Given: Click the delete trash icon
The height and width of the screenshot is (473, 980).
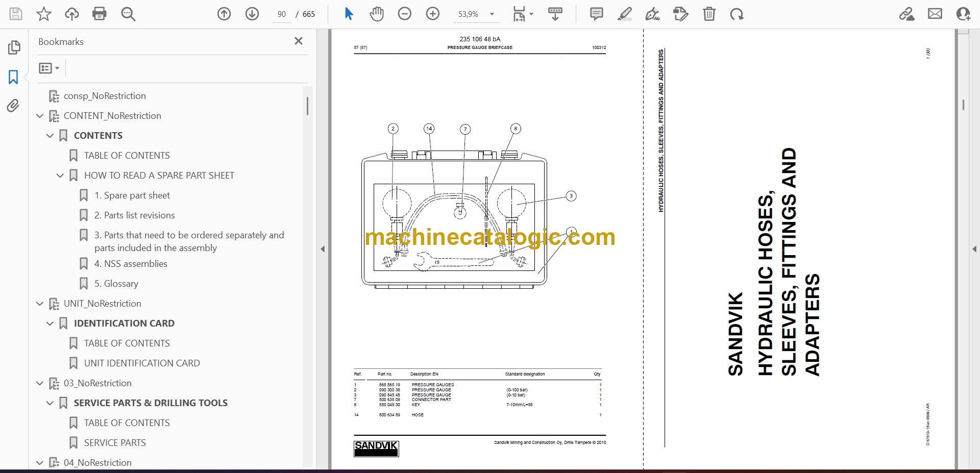Looking at the screenshot, I should point(709,14).
